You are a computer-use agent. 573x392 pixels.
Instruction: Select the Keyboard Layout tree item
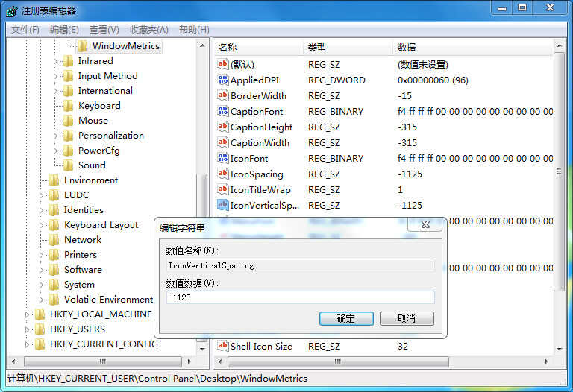(x=101, y=225)
